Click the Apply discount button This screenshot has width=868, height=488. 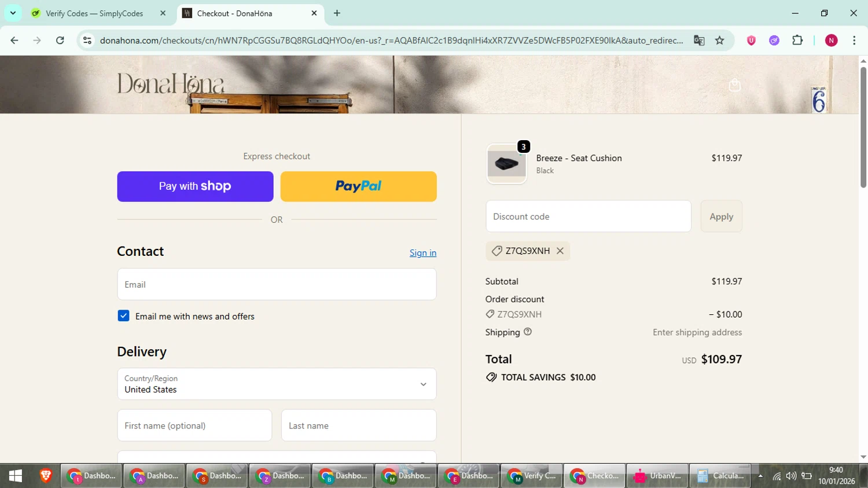(721, 217)
